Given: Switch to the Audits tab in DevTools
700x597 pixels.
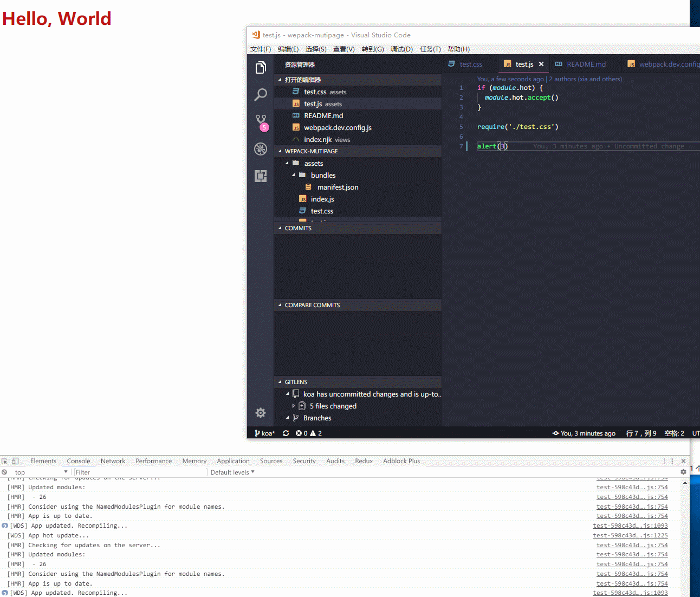Looking at the screenshot, I should coord(335,461).
